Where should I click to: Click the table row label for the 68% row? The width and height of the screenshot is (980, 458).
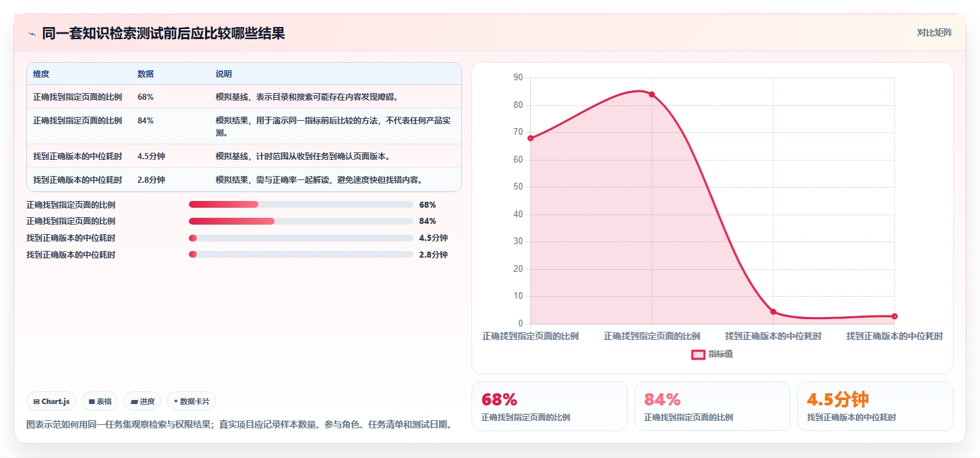coord(78,97)
